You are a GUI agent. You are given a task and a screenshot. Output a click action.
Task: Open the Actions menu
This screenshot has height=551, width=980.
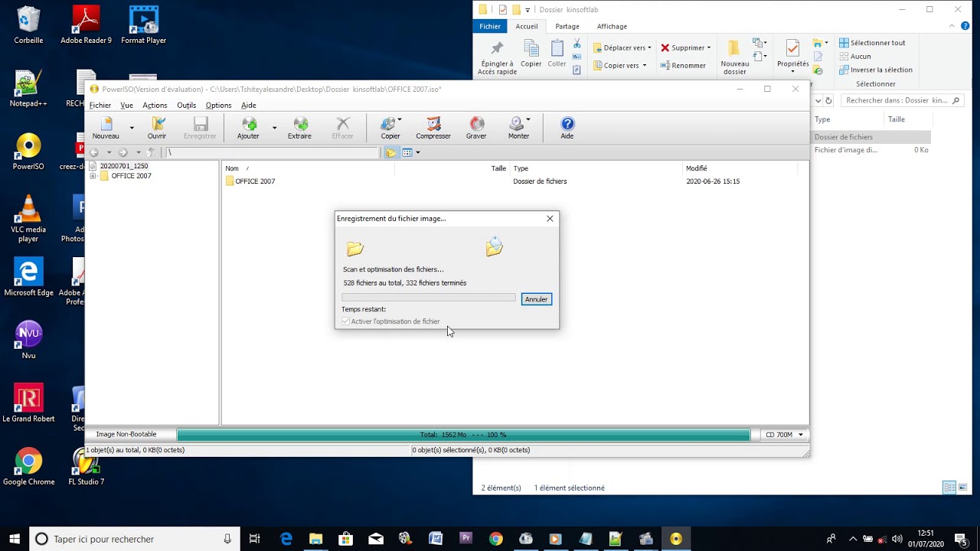click(155, 106)
